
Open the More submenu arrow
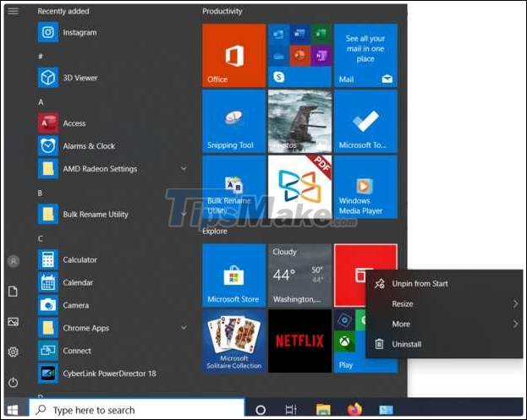pos(515,325)
